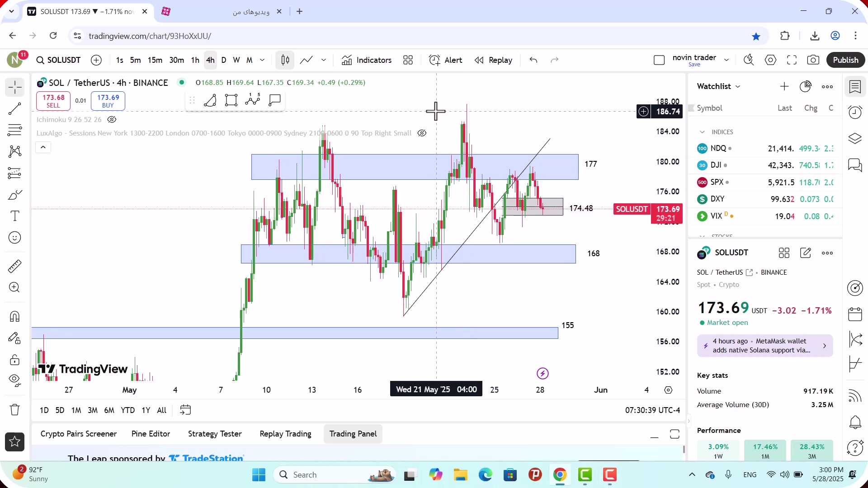Select the 1h timeframe
The height and width of the screenshot is (488, 868).
point(195,60)
